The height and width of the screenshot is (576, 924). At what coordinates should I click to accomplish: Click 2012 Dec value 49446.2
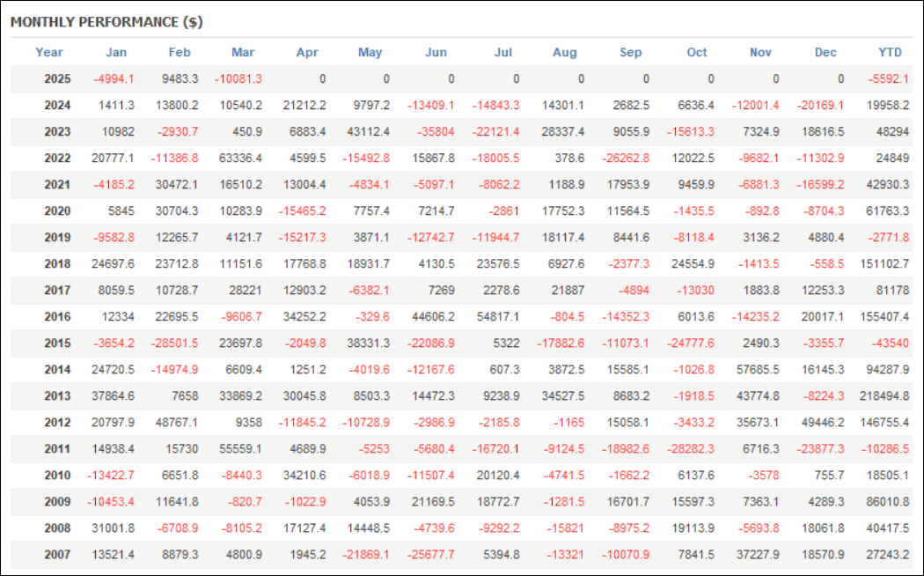823,423
